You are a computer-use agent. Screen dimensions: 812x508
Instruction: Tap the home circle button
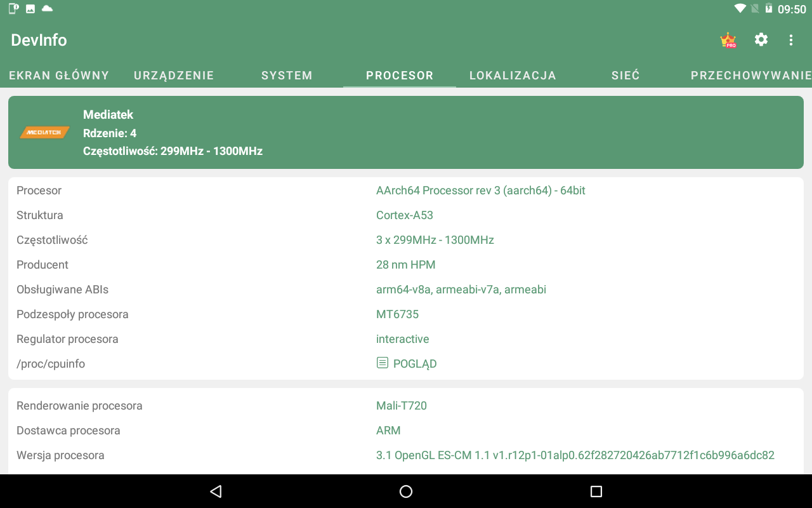point(405,491)
